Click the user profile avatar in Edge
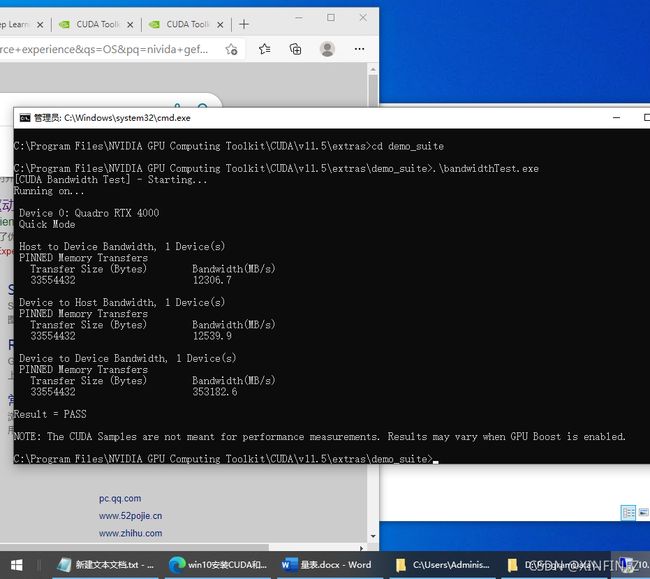 pos(327,49)
